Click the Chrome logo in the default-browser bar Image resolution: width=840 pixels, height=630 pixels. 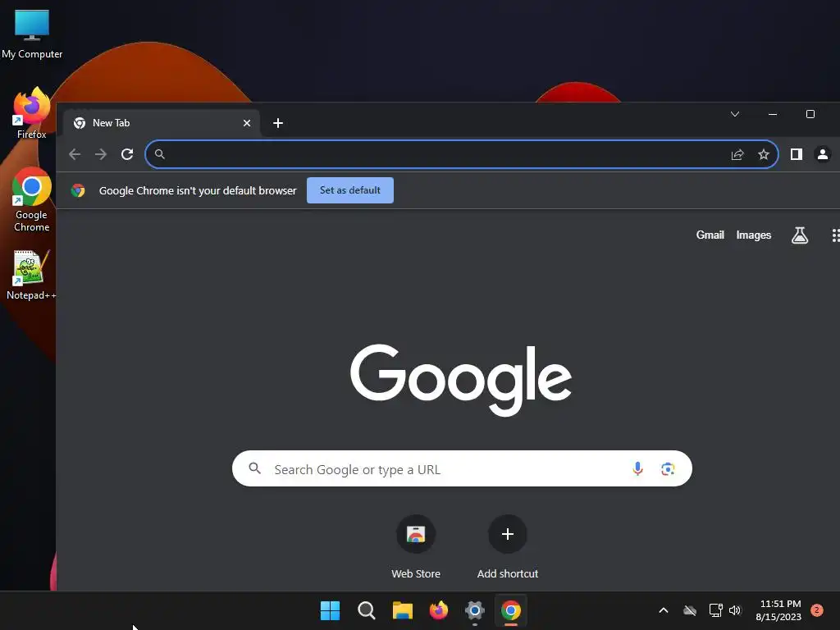click(78, 190)
